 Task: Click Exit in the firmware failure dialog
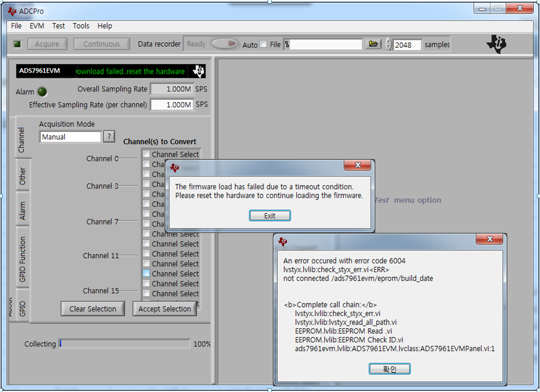click(x=270, y=216)
